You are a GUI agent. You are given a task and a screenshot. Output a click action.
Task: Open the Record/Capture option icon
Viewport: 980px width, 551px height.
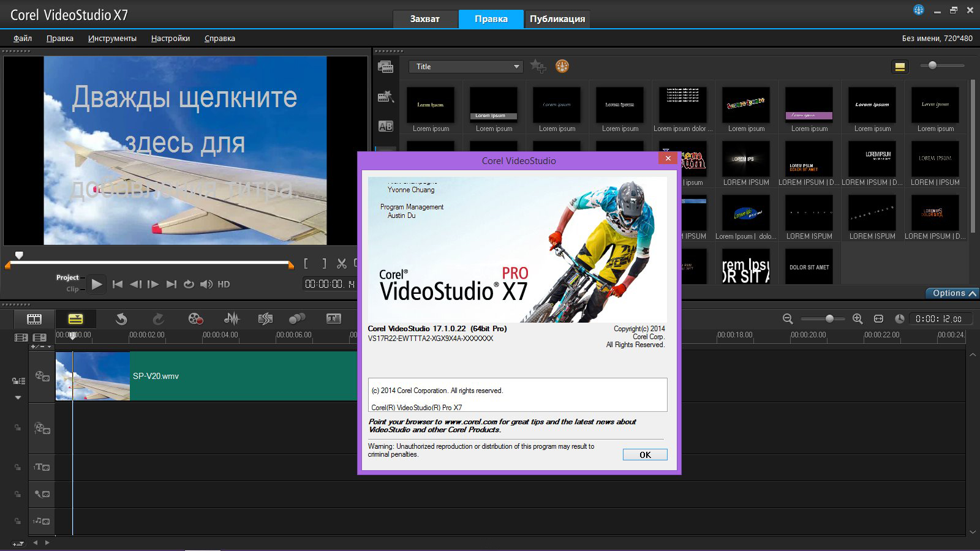(195, 319)
